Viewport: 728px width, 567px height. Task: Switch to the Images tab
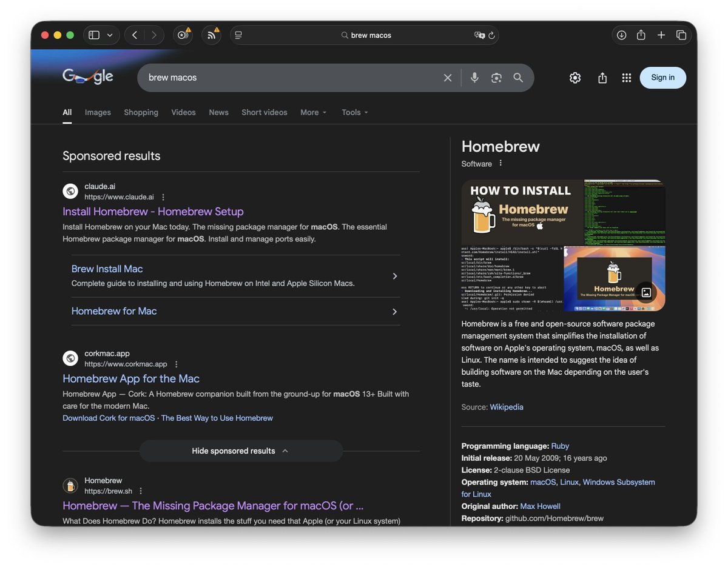click(98, 112)
